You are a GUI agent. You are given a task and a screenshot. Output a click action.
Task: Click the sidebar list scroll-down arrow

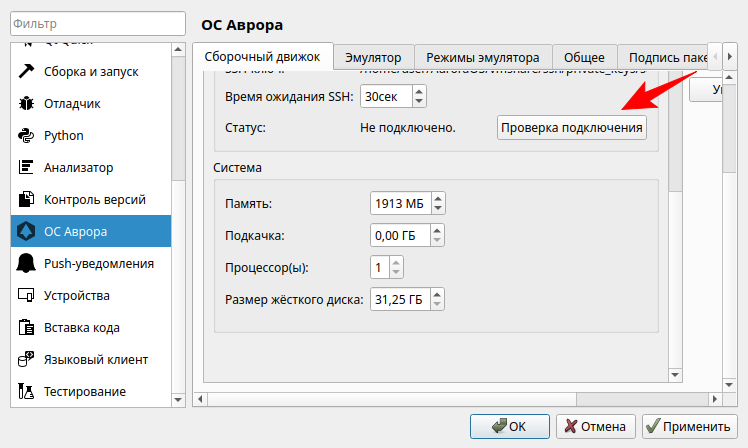(x=178, y=400)
